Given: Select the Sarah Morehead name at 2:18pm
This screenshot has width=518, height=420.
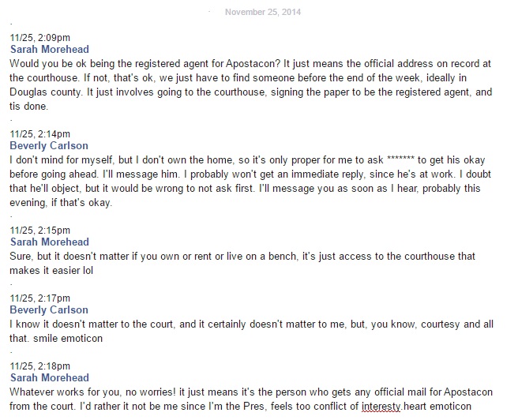Looking at the screenshot, I should 50,377.
